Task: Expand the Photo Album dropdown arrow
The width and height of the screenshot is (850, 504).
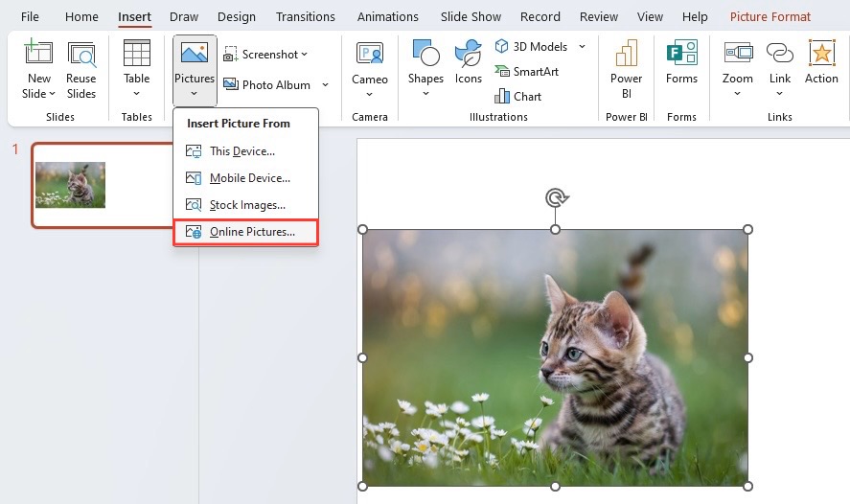Action: pos(325,84)
